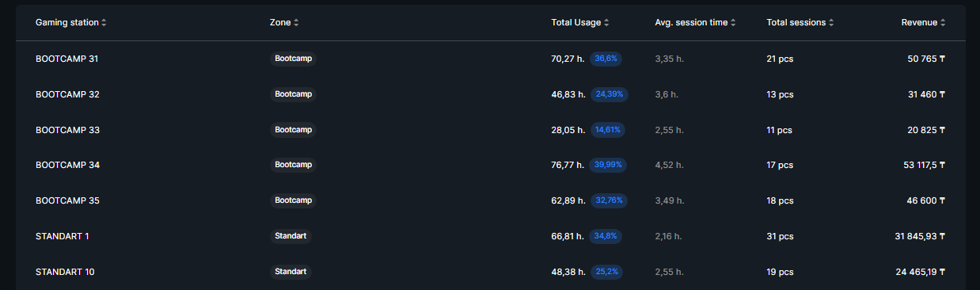Open the STANDART 10 row
Screen dimensions: 980x290
(490, 272)
